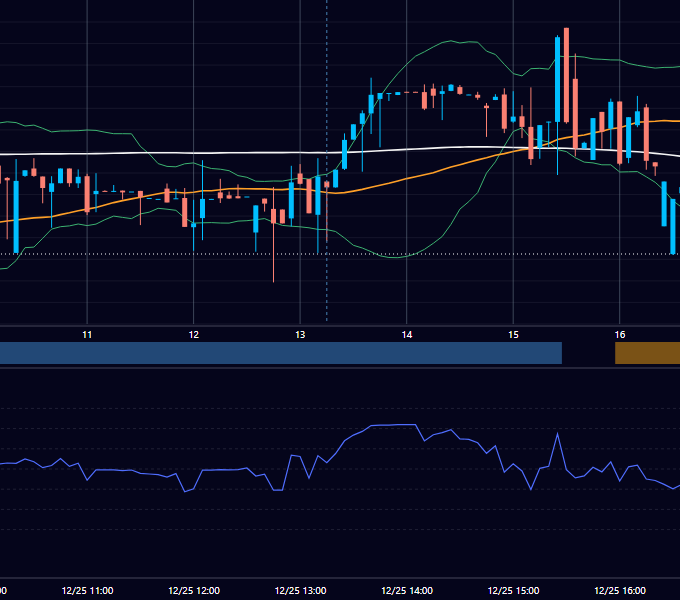
Task: Click the RSI spike peak after 15:00
Action: coord(557,434)
